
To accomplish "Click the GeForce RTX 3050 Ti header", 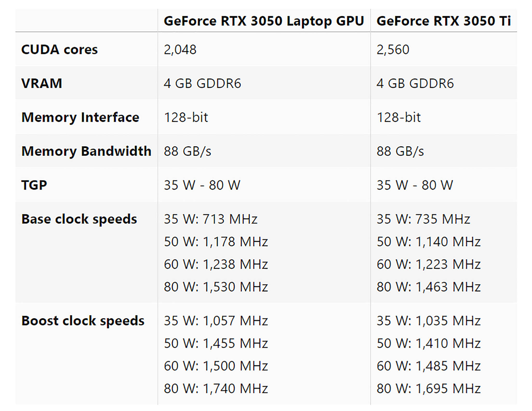I will point(444,21).
